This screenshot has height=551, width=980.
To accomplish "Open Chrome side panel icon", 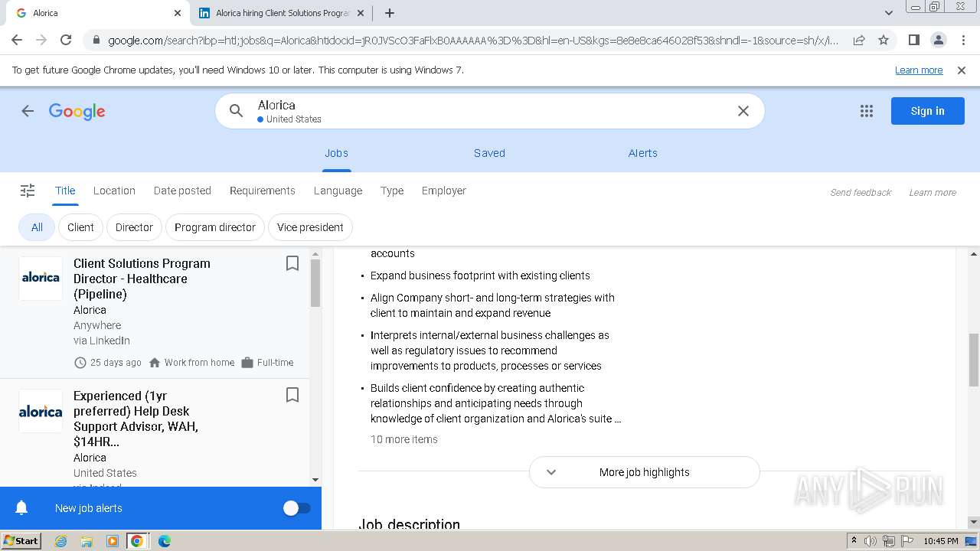I will pos(913,40).
